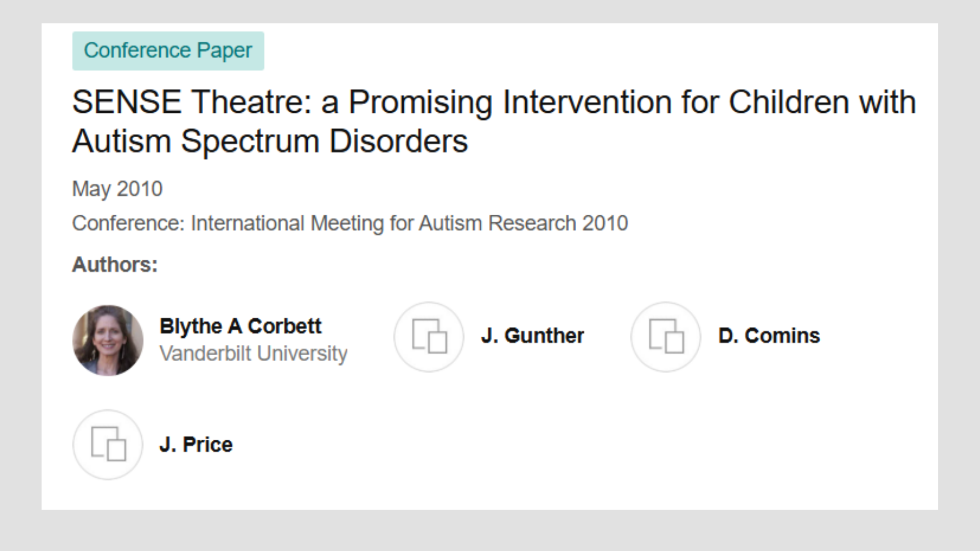980x551 pixels.
Task: Click the word Promising in the title
Action: coord(420,103)
